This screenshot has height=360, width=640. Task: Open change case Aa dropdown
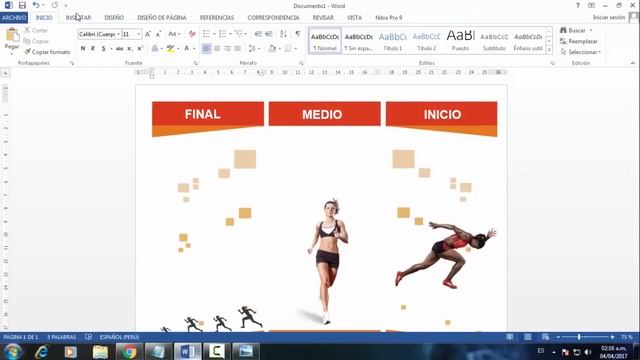click(x=174, y=34)
